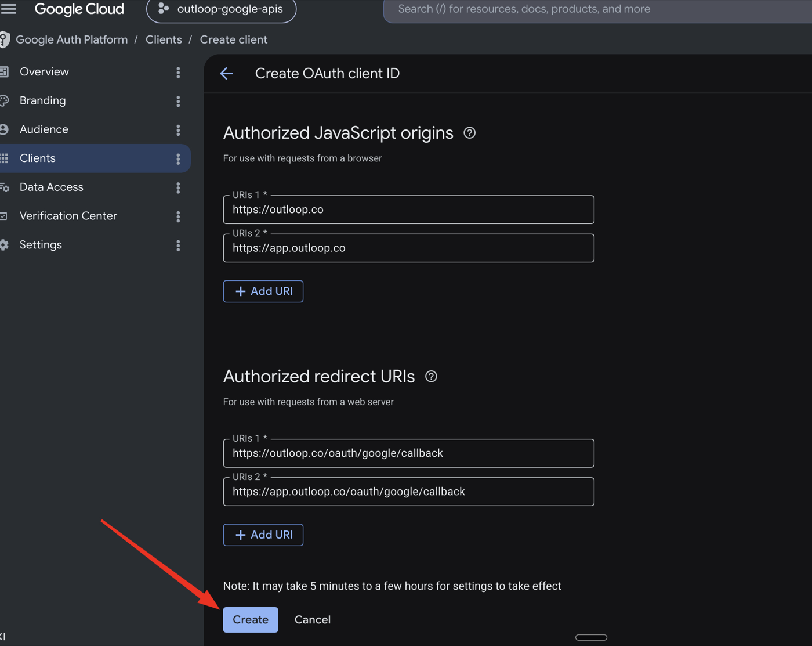Click the Google Cloud logo

pyautogui.click(x=79, y=9)
